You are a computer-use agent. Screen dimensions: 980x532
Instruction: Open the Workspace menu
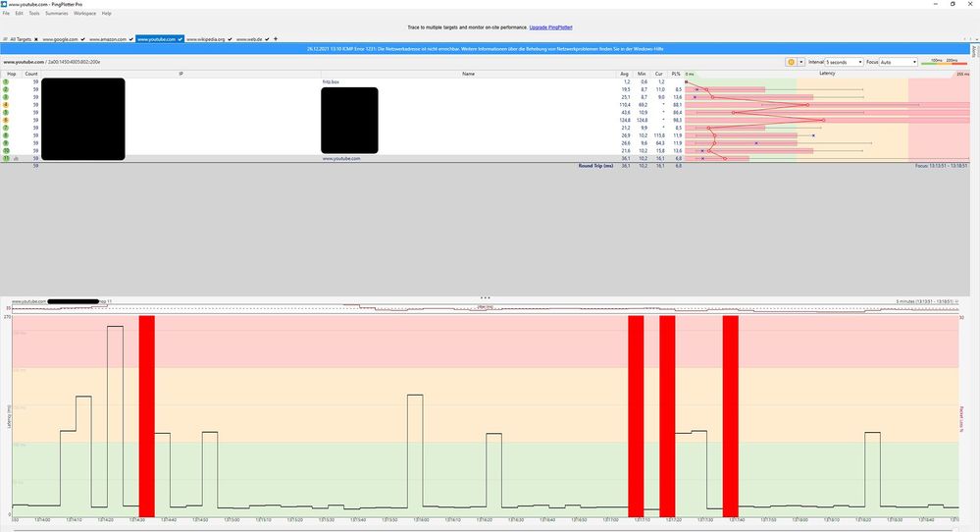(x=85, y=13)
